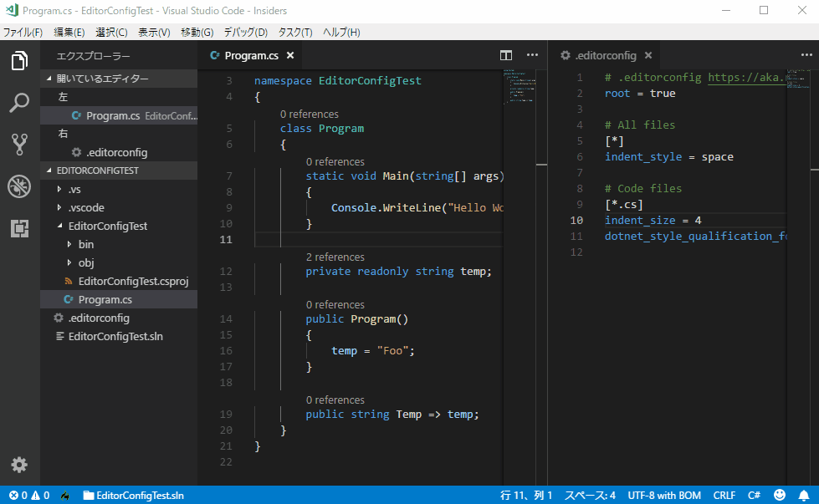
Task: Open notifications bell in status bar
Action: (804, 495)
